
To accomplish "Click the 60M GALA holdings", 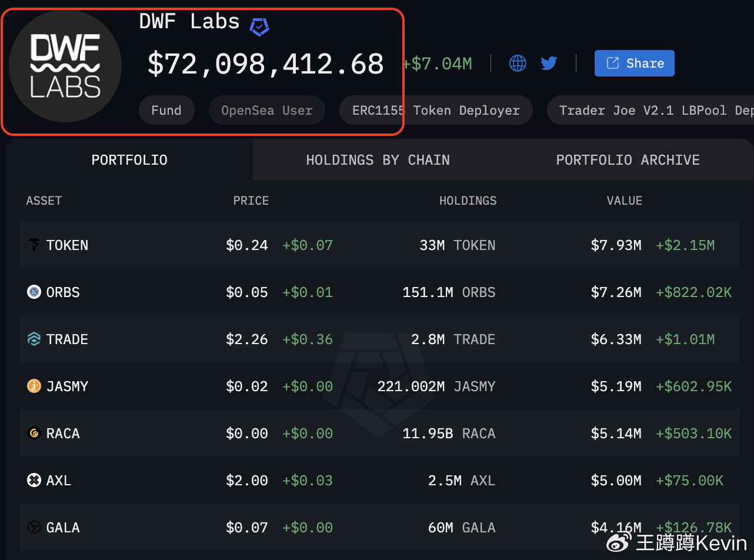I will click(462, 528).
